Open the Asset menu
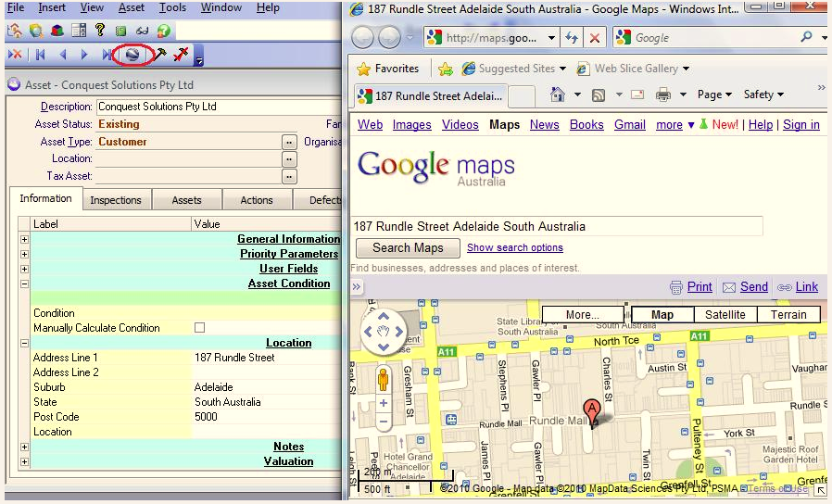This screenshot has width=832, height=504. pos(131,7)
